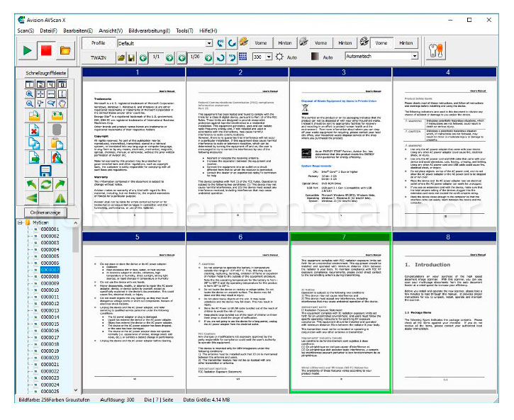The height and width of the screenshot is (420, 514).
Task: Click the small floppy save icon next to TWAIN
Action: click(x=131, y=58)
